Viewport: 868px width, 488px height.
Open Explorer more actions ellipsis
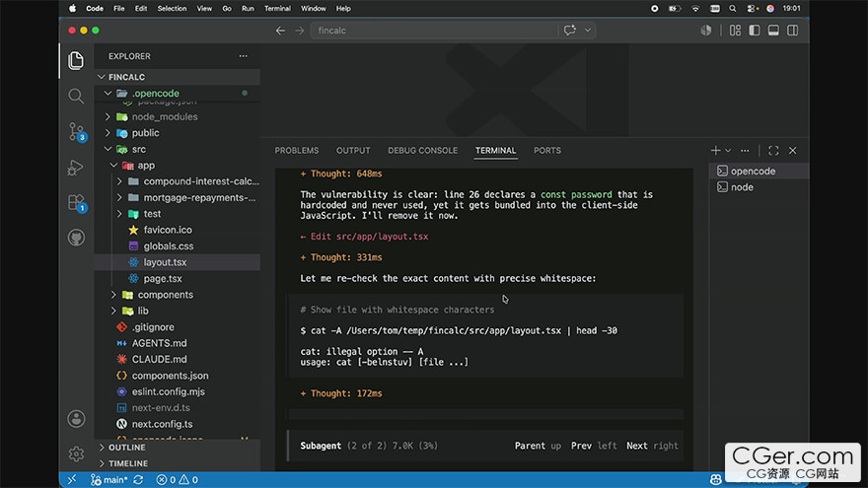click(243, 56)
